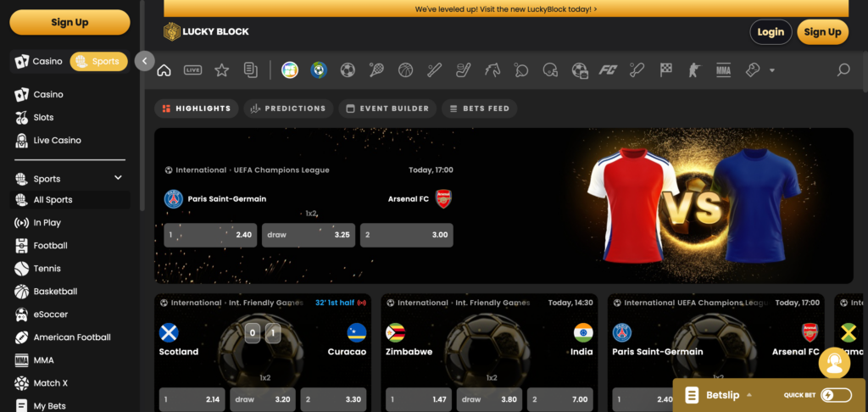Click the sidebar Sign Up button
The height and width of the screenshot is (412, 868).
click(70, 22)
